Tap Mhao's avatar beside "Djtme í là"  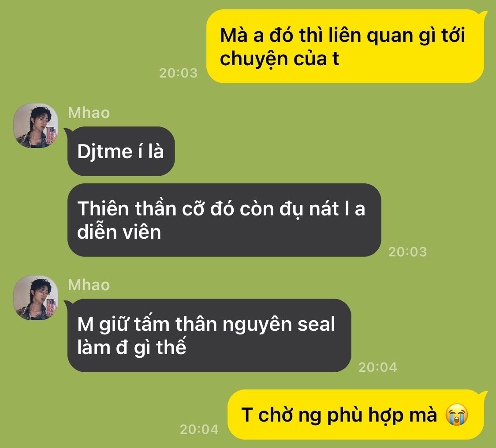[36, 126]
